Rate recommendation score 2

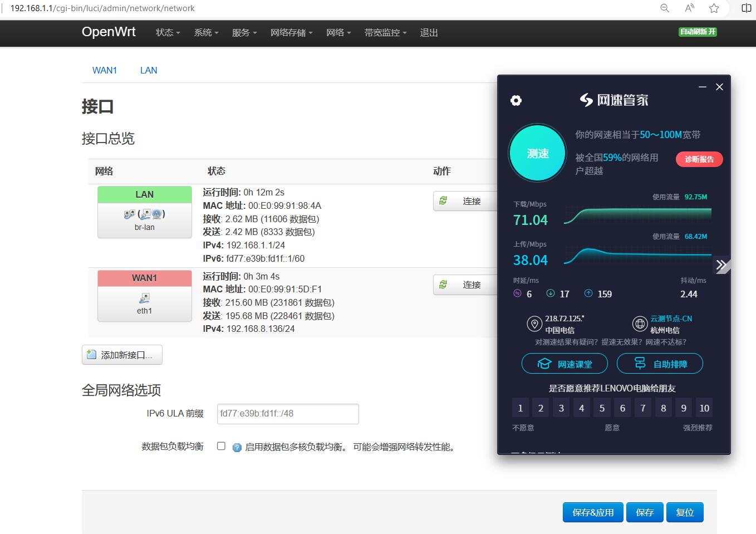point(541,408)
